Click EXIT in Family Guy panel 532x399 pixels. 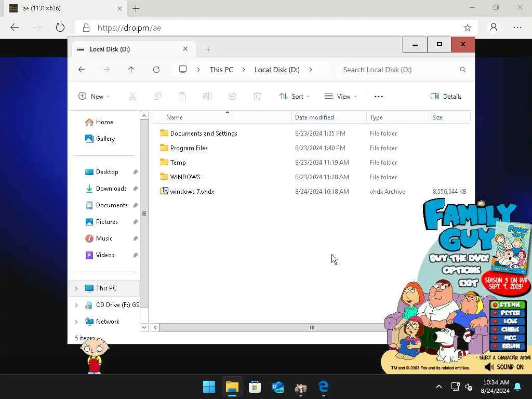point(469,283)
